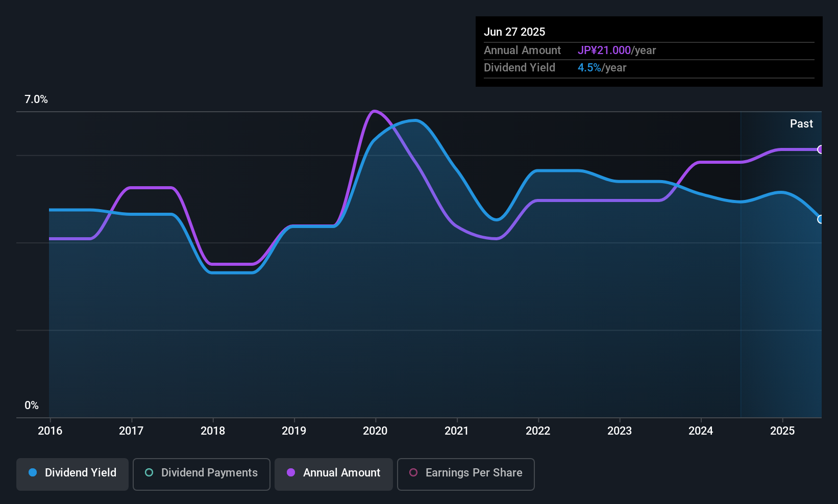Click the purple Annual Amount legend dot
The height and width of the screenshot is (504, 838).
click(291, 472)
